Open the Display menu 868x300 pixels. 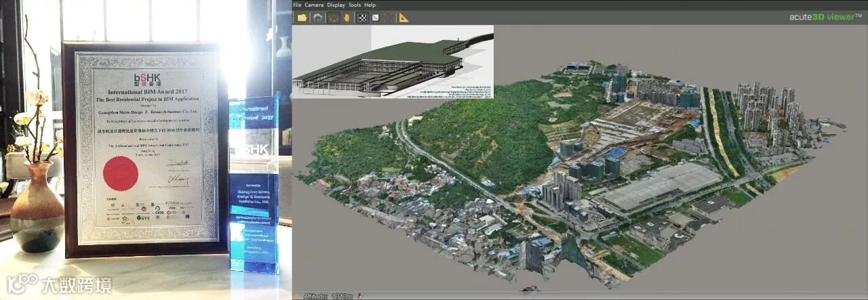pyautogui.click(x=336, y=5)
